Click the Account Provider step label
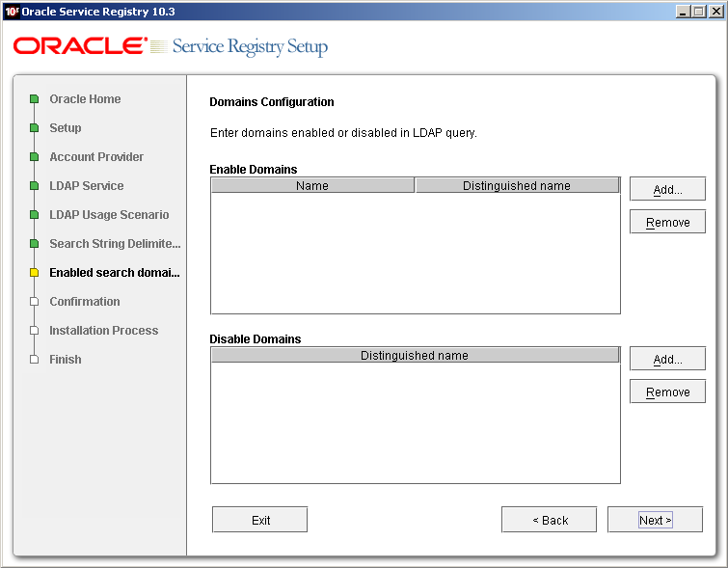The height and width of the screenshot is (568, 728). 96,156
